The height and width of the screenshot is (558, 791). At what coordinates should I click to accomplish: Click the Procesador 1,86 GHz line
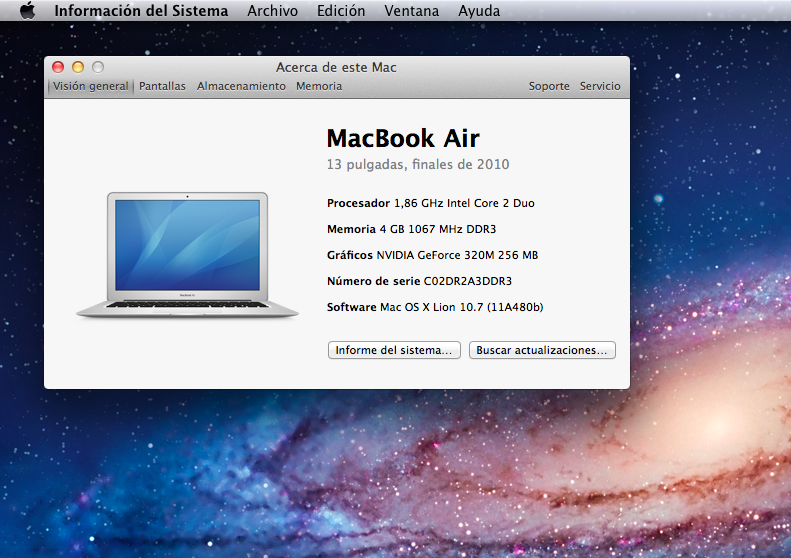point(430,203)
